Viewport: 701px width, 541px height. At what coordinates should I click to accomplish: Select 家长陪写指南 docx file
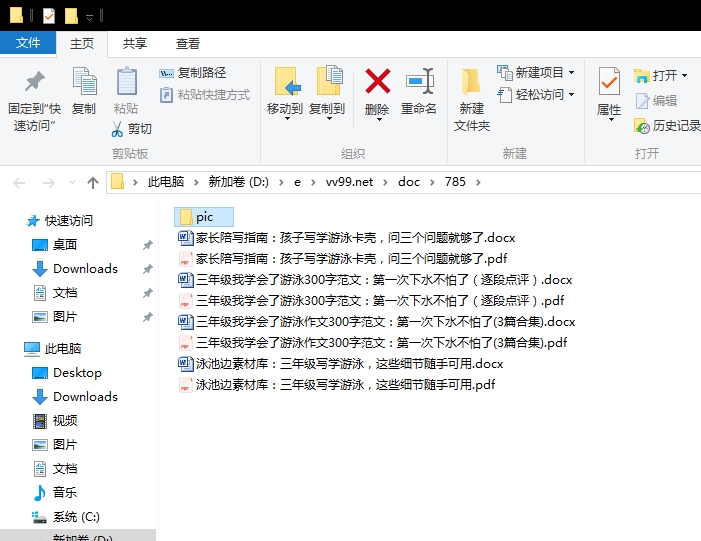(x=347, y=237)
